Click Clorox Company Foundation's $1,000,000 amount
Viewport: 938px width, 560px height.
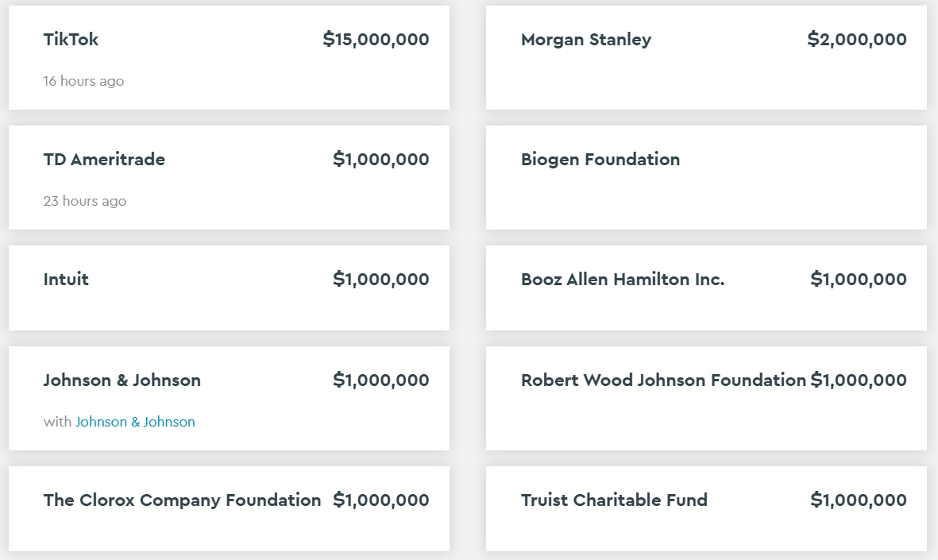(x=381, y=500)
